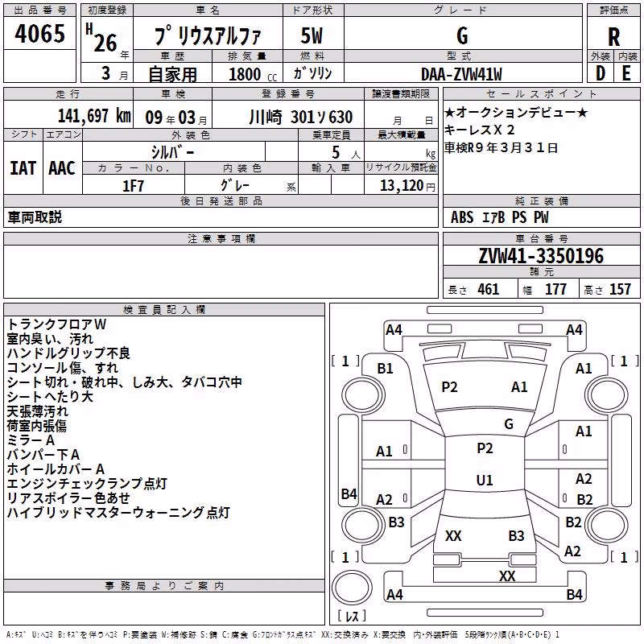Click the note リアスポイラー色あせ
This screenshot has width=644, height=644.
(x=68, y=497)
